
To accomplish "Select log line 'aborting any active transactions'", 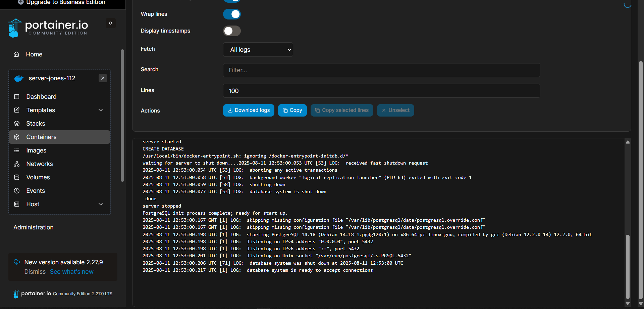I will click(x=240, y=170).
